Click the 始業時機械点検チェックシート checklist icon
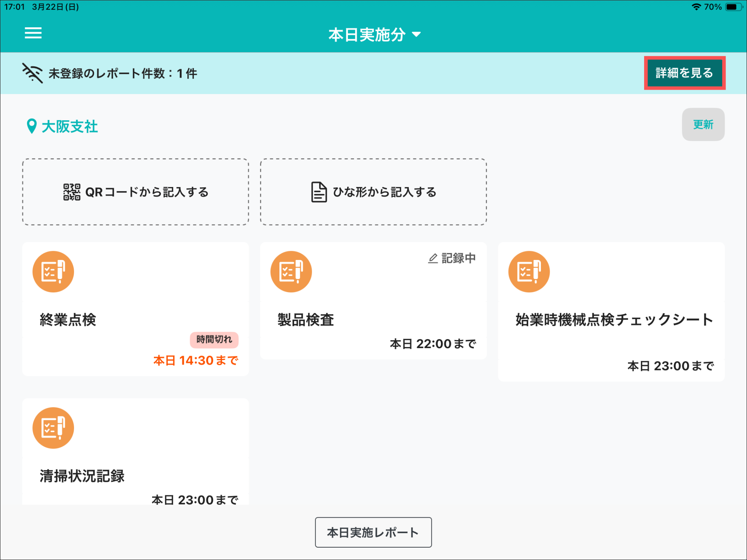Viewport: 747px width, 560px height. 529,272
